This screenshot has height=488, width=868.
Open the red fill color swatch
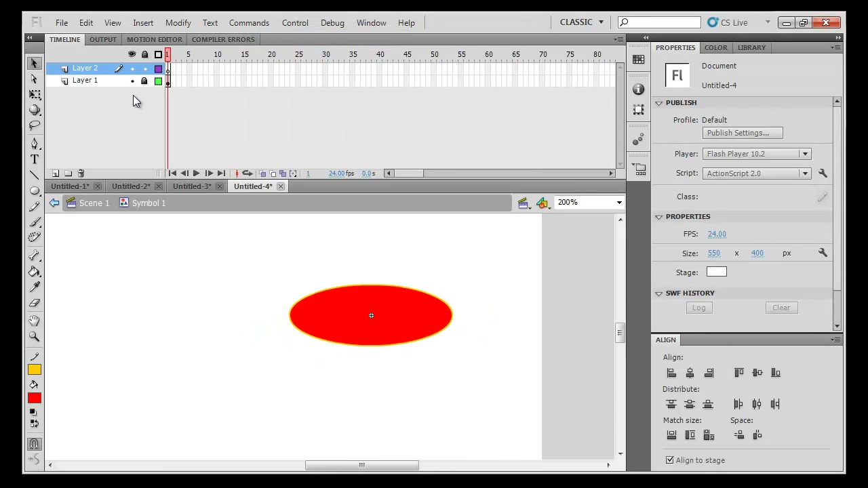pyautogui.click(x=35, y=398)
